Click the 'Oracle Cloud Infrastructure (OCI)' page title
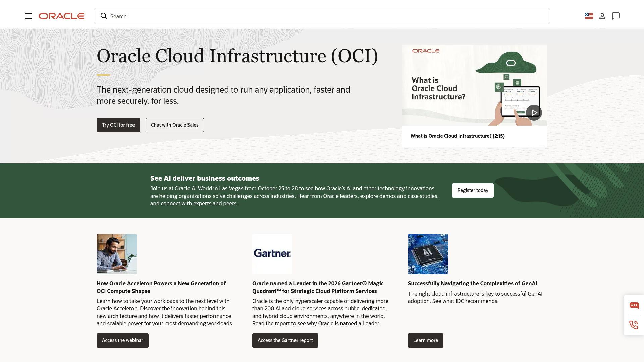The image size is (644, 362). click(x=237, y=56)
